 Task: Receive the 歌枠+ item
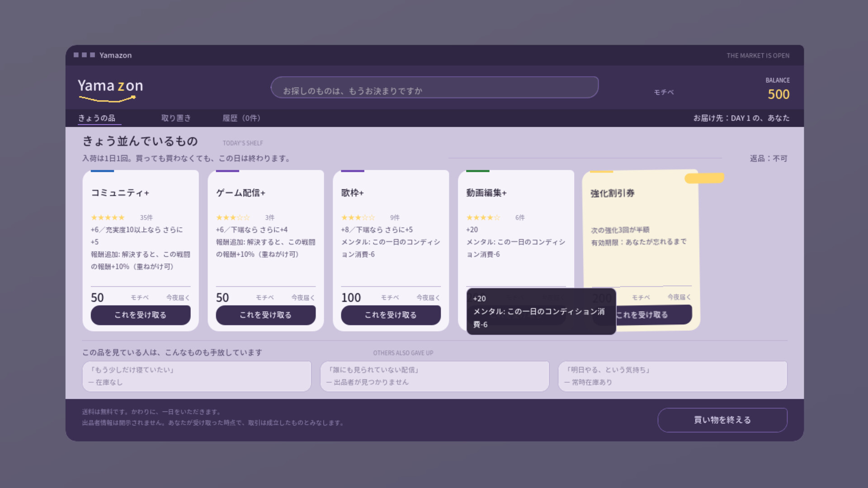[x=391, y=315]
